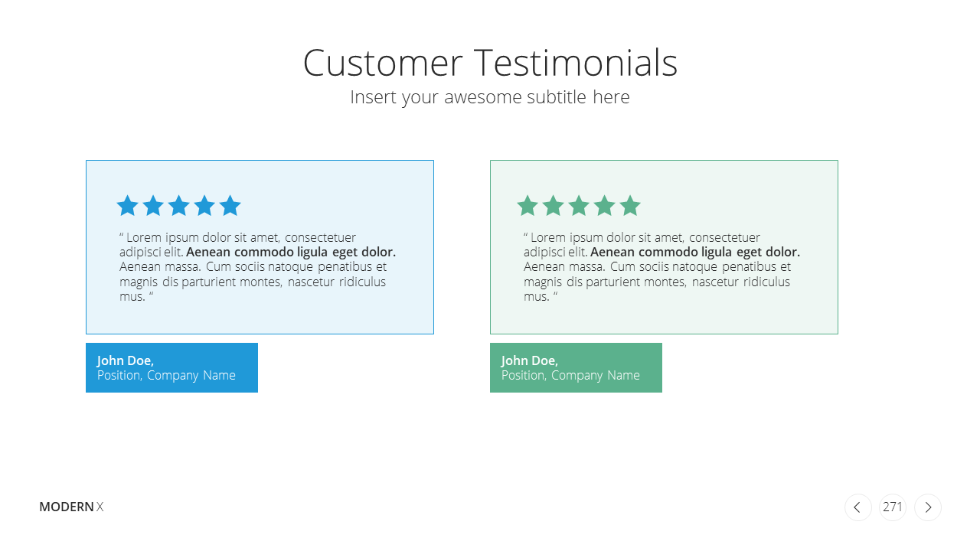The height and width of the screenshot is (551, 980).
Task: Select the first green star
Action: pyautogui.click(x=528, y=205)
